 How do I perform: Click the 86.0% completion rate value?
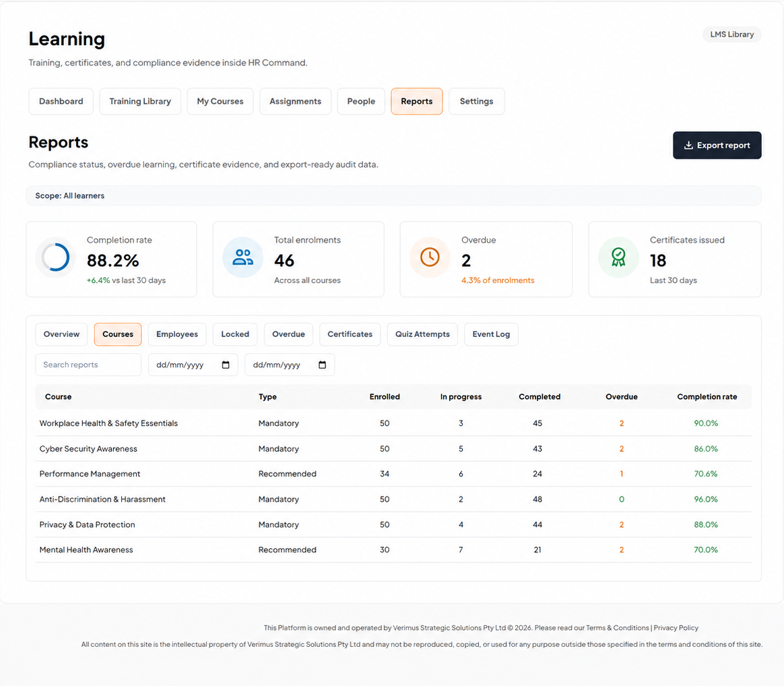click(705, 449)
